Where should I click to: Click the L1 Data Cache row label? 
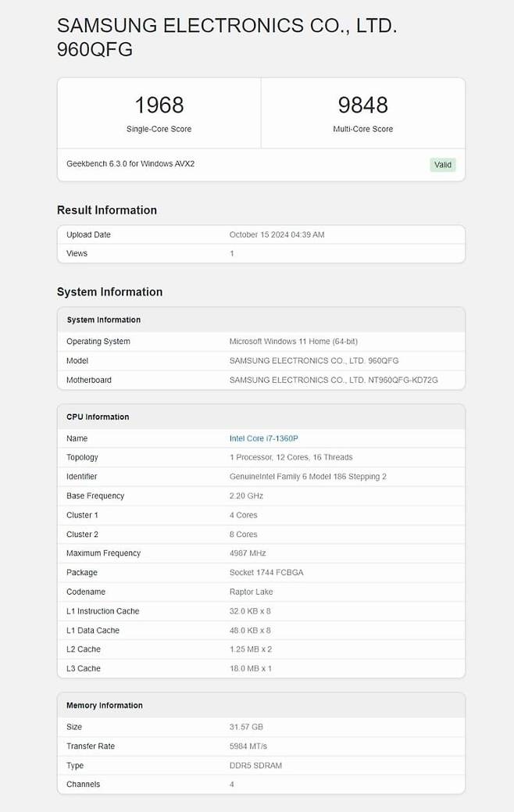[93, 630]
